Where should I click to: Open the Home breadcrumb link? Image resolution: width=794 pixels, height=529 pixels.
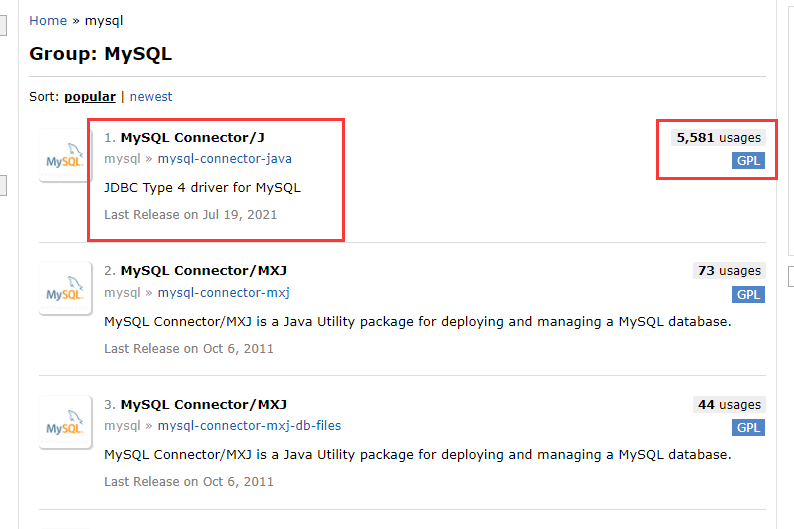click(x=48, y=20)
